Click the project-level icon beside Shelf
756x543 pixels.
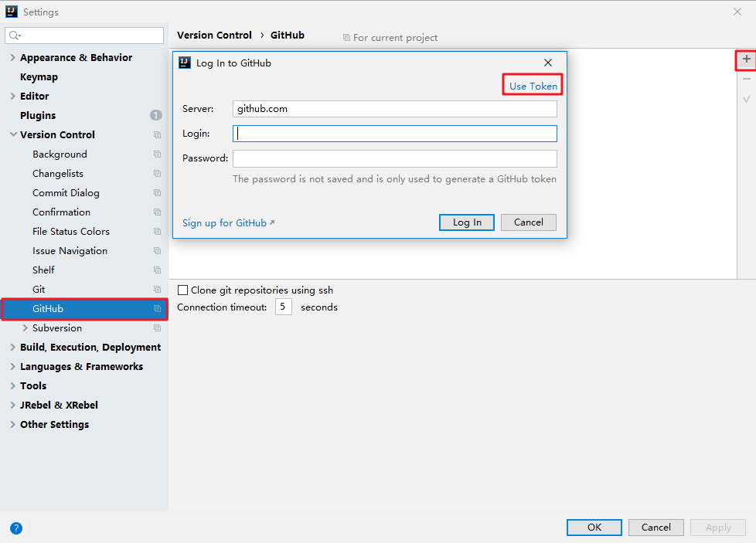[157, 270]
